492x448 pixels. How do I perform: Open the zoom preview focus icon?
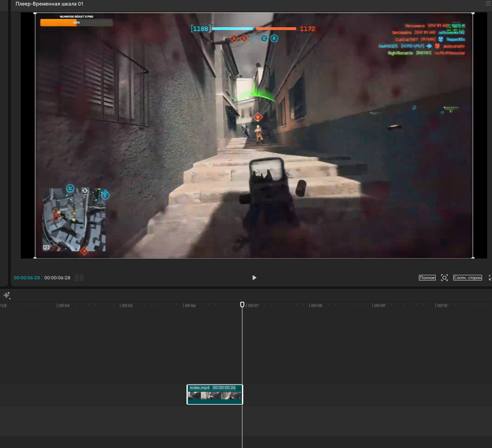point(444,278)
